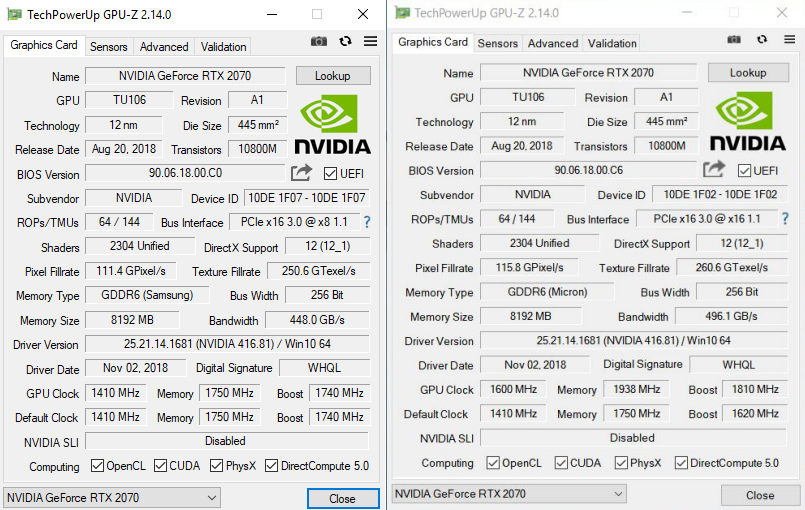Toggle DirectCompute 5.0 checkbox in right window

681,463
